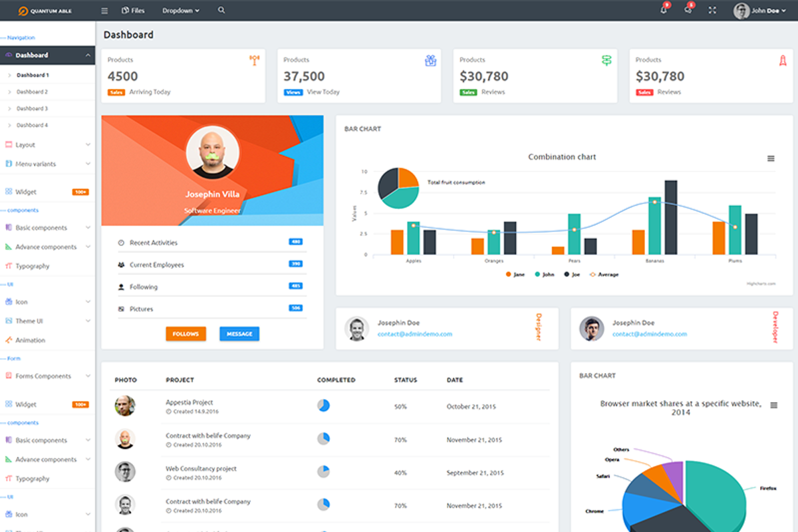Open the chat messages icon
This screenshot has height=532, width=798.
point(688,10)
